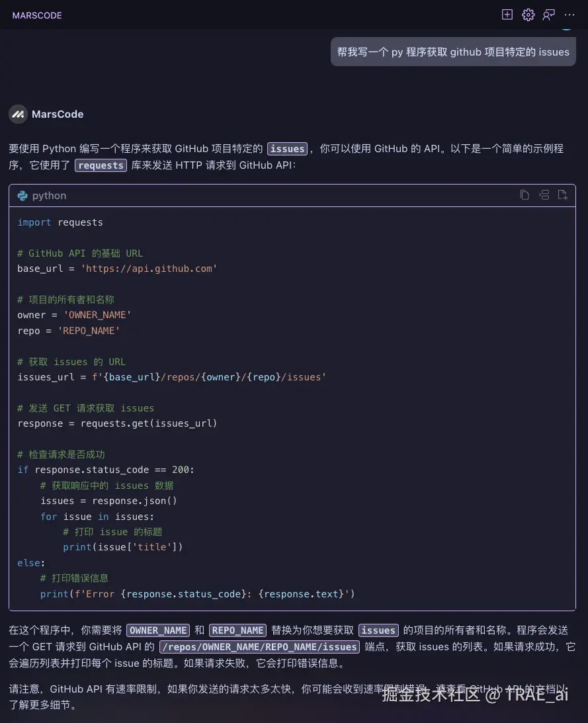The width and height of the screenshot is (588, 723).
Task: Click the '# 获取 issues 的 URL' comment
Action: pyautogui.click(x=71, y=362)
